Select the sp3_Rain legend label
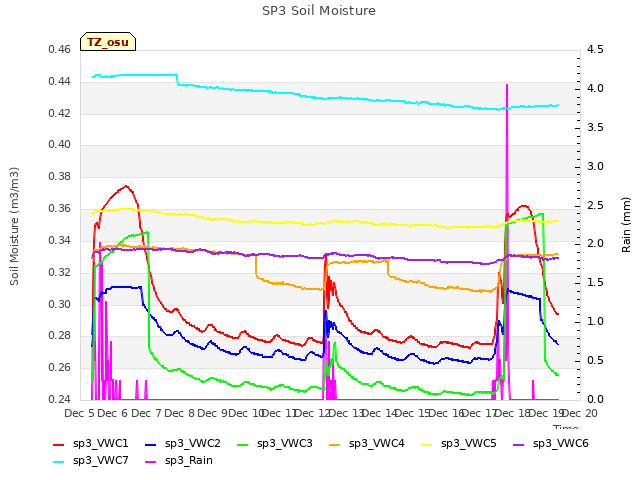This screenshot has height=480, width=640. (189, 460)
